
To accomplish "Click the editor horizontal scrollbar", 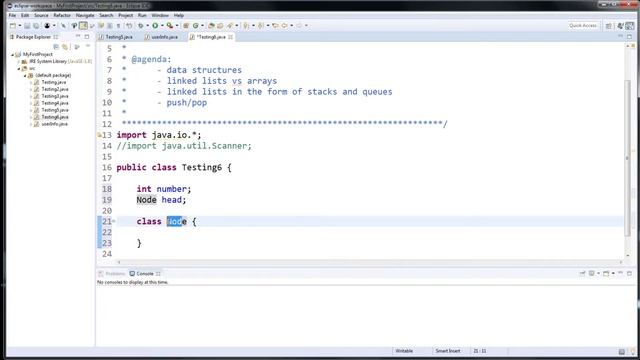I will (369, 262).
